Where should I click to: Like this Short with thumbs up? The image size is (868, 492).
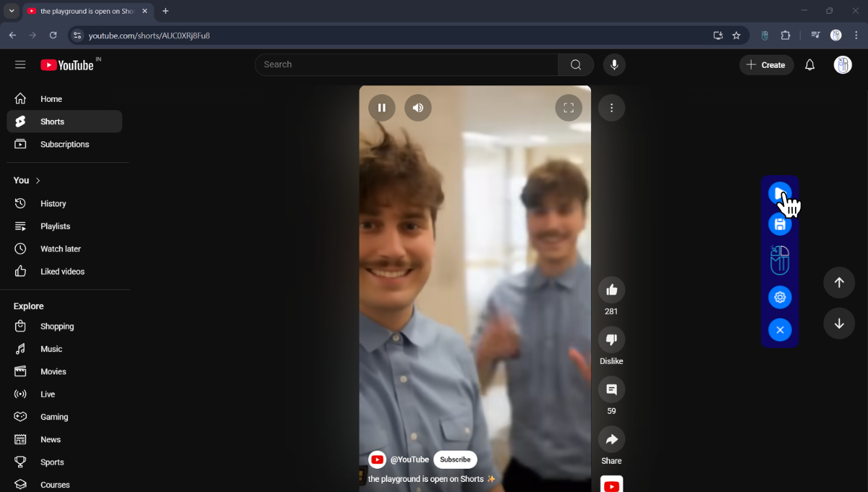611,290
